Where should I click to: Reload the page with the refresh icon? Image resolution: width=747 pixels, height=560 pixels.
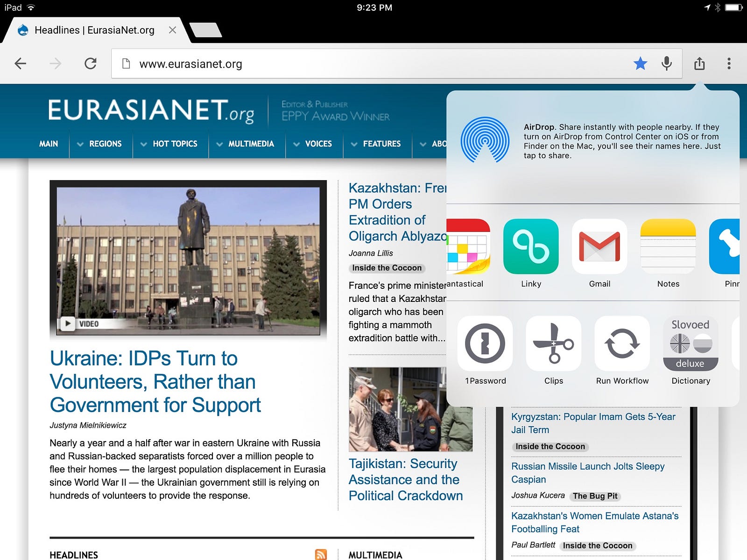pyautogui.click(x=91, y=63)
